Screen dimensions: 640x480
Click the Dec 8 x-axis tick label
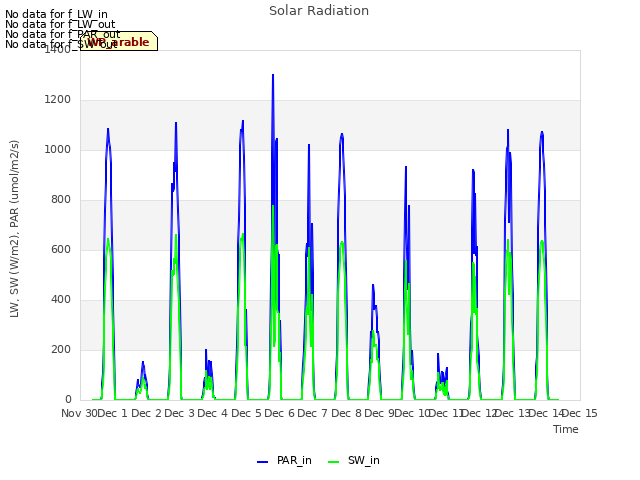tap(347, 413)
